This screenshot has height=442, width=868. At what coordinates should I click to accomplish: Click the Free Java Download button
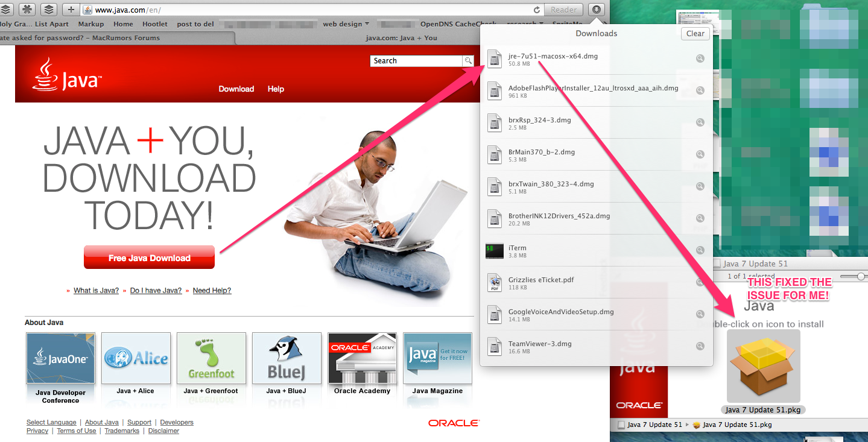tap(150, 257)
